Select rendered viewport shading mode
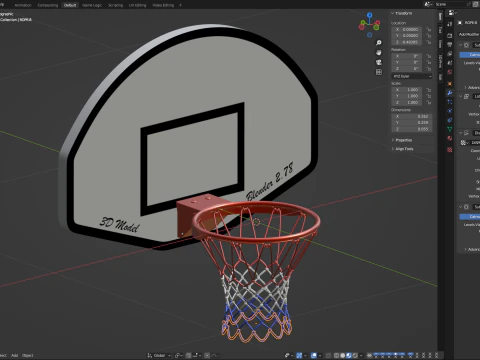Screen dimensions: 480x360 [x=355, y=355]
